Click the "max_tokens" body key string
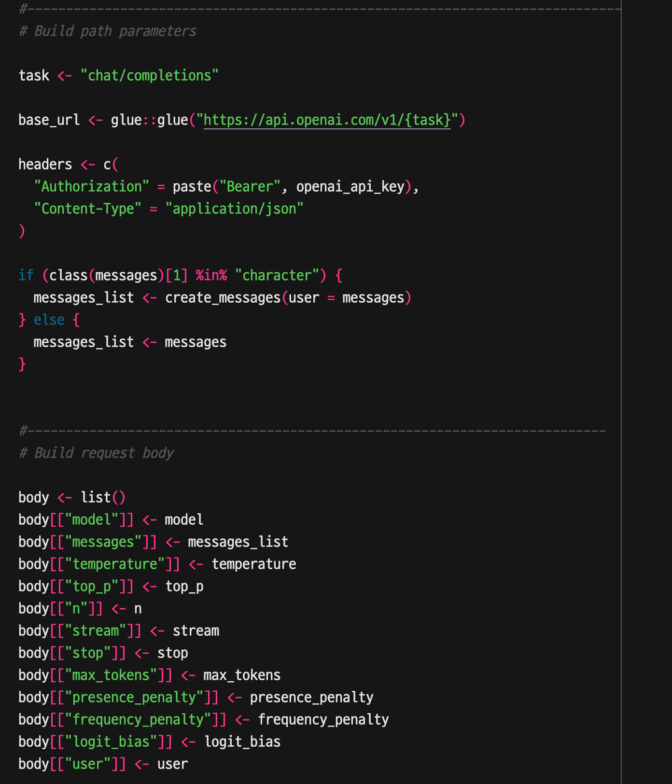This screenshot has width=672, height=784. (111, 675)
